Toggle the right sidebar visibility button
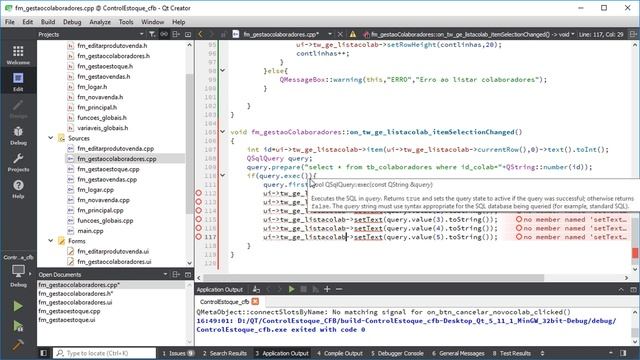640x360 pixels. pyautogui.click(x=623, y=353)
